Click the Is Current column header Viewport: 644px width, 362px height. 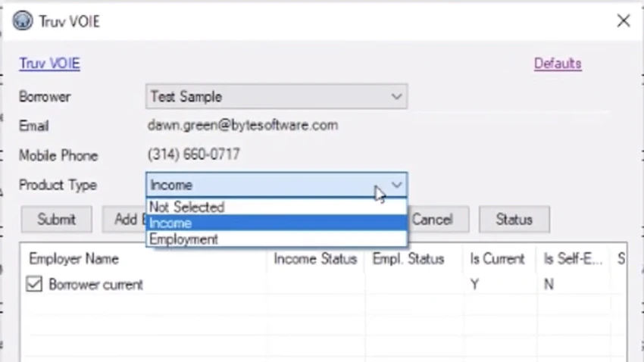[497, 259]
